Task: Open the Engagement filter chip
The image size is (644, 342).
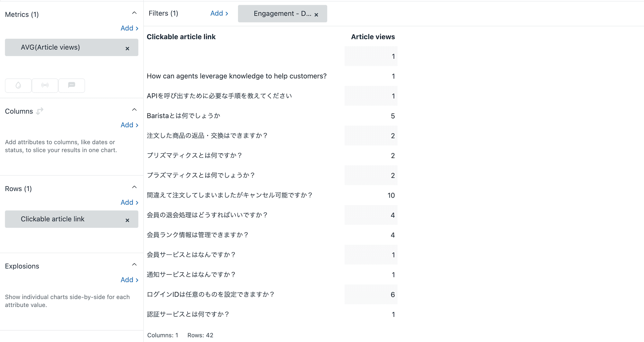Action: 282,14
